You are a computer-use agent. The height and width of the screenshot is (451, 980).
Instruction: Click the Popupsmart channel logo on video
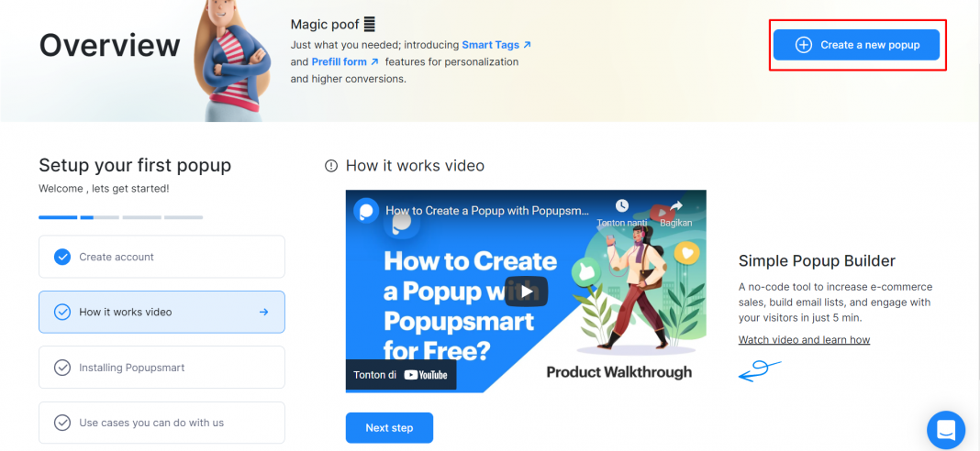366,211
